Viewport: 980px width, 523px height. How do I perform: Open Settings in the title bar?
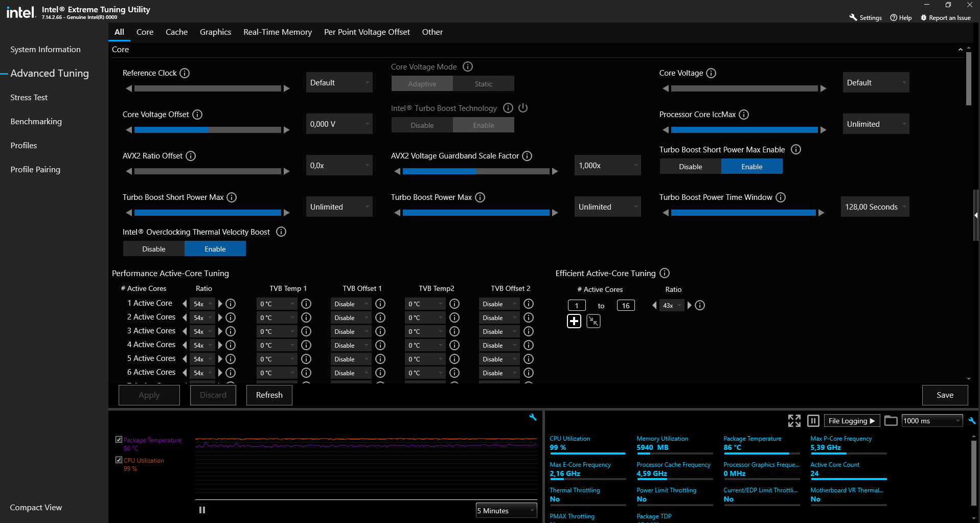coord(865,17)
